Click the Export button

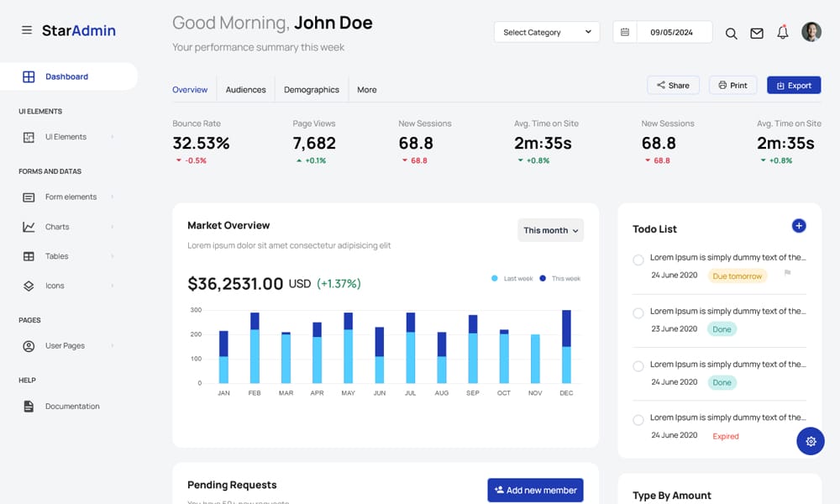(794, 86)
